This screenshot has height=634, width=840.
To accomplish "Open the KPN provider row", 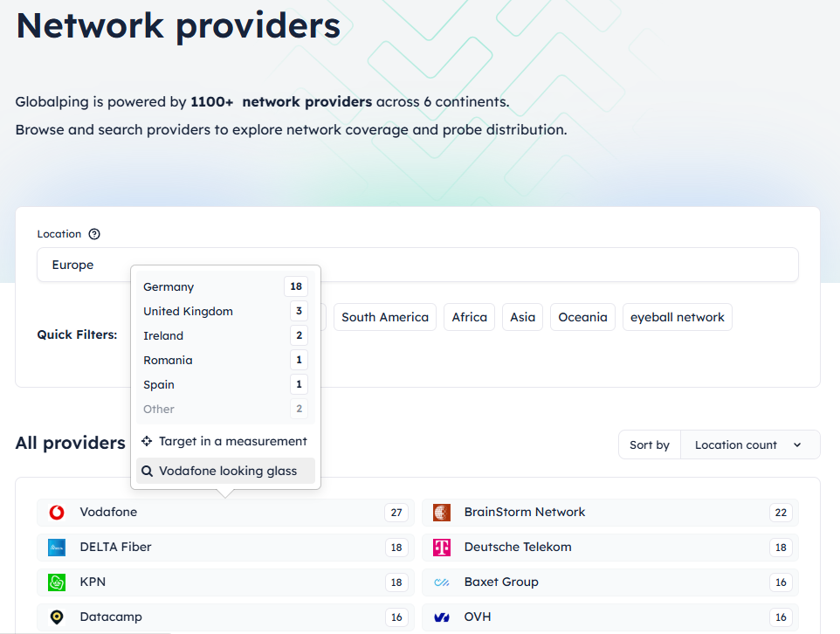I will 225,582.
